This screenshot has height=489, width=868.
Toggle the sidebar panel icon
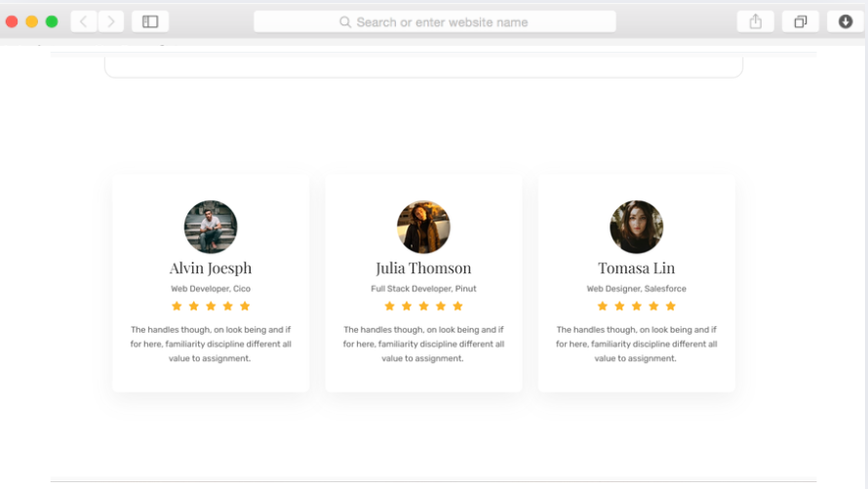[x=150, y=21]
